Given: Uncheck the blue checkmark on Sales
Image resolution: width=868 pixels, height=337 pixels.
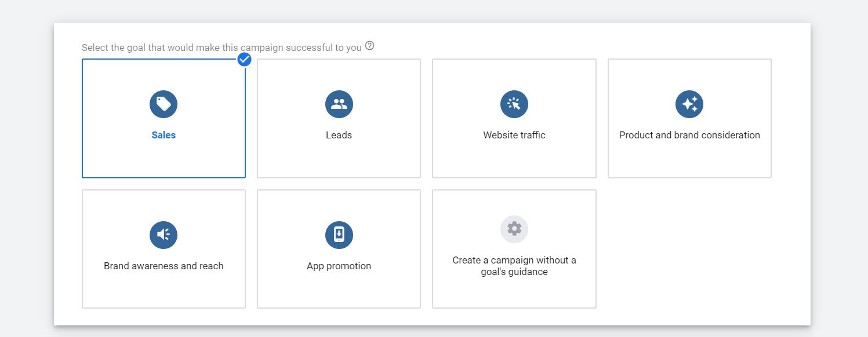Looking at the screenshot, I should [x=245, y=59].
